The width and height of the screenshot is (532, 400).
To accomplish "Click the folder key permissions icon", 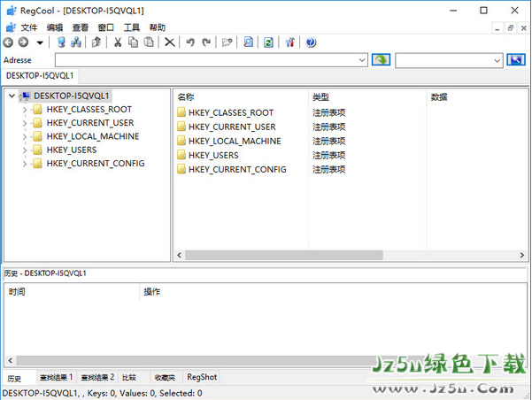I will pyautogui.click(x=227, y=42).
